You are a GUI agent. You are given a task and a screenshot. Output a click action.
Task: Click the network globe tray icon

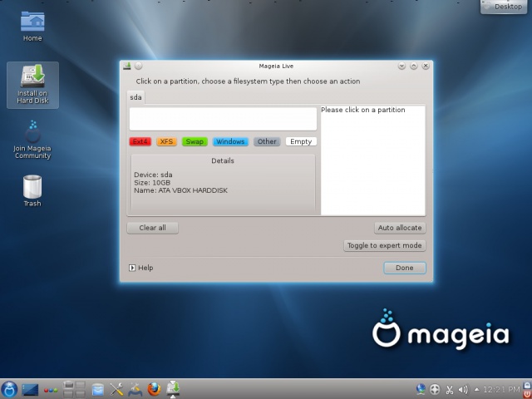coord(421,389)
